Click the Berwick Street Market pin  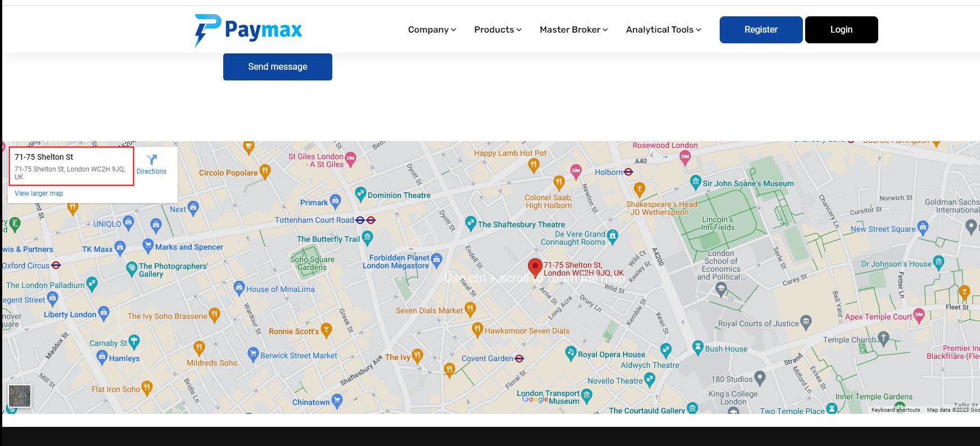coord(253,354)
